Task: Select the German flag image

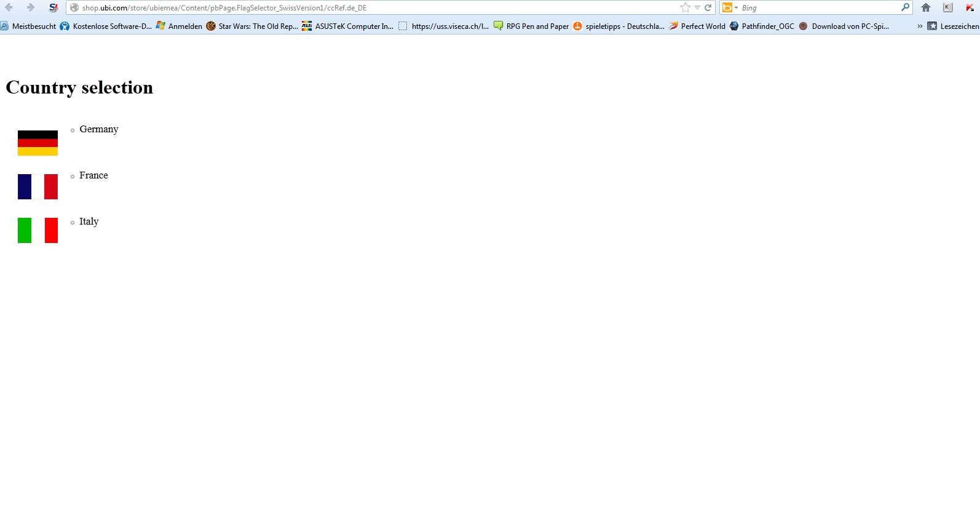Action: (x=38, y=143)
